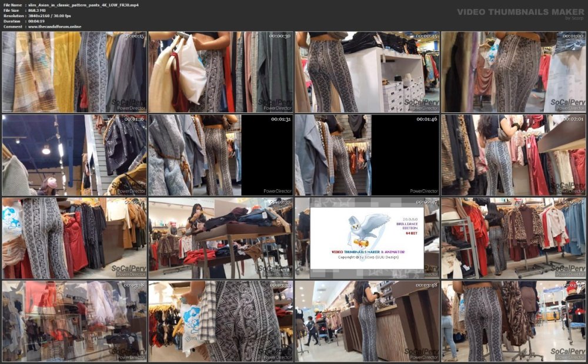Select the Duration value 00:04:19
The height and width of the screenshot is (364, 588).
coord(36,21)
